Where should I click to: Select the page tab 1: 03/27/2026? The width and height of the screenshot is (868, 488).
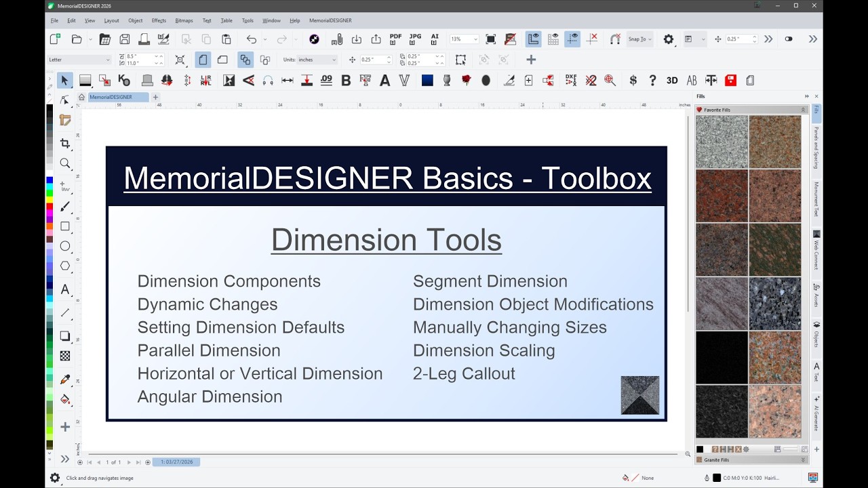(176, 462)
